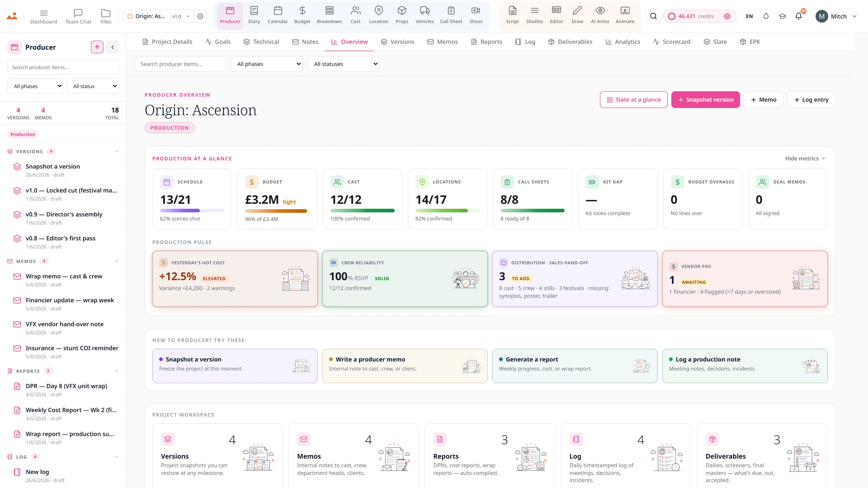
Task: Click Snapshot version button
Action: pos(705,100)
